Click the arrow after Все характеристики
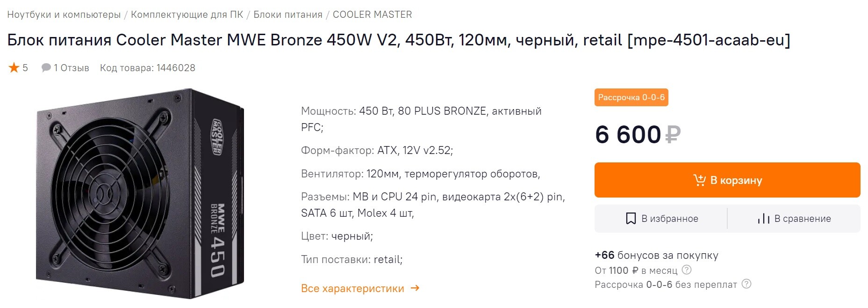The height and width of the screenshot is (308, 868). click(415, 288)
